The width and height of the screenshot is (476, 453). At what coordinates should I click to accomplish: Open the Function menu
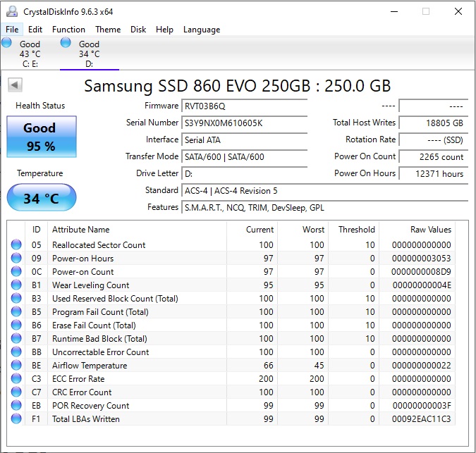(68, 30)
